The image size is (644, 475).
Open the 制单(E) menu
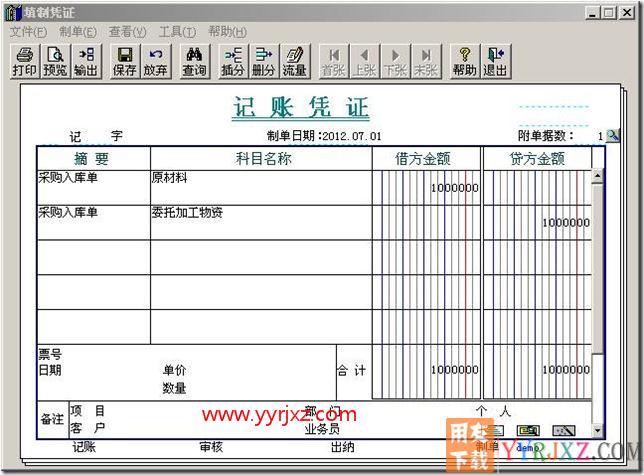click(x=78, y=32)
